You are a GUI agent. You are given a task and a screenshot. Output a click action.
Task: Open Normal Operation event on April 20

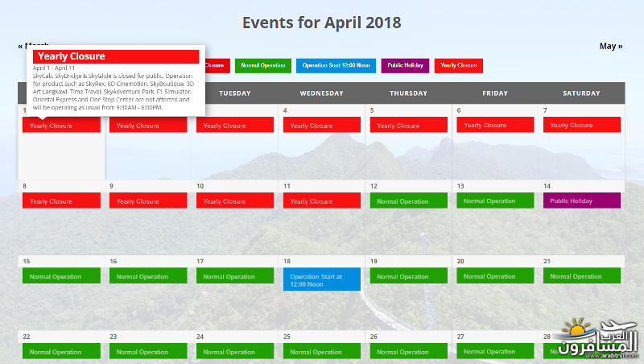(x=495, y=276)
